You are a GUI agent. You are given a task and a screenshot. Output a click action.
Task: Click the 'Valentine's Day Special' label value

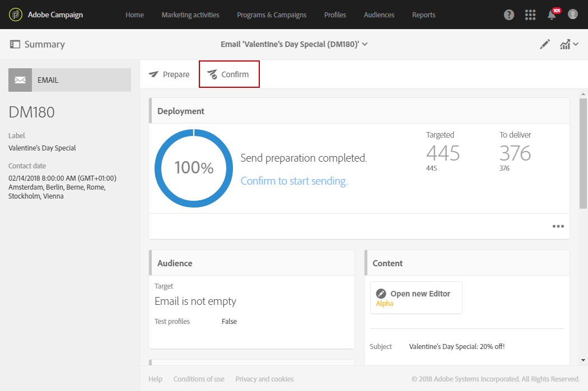[x=42, y=148]
